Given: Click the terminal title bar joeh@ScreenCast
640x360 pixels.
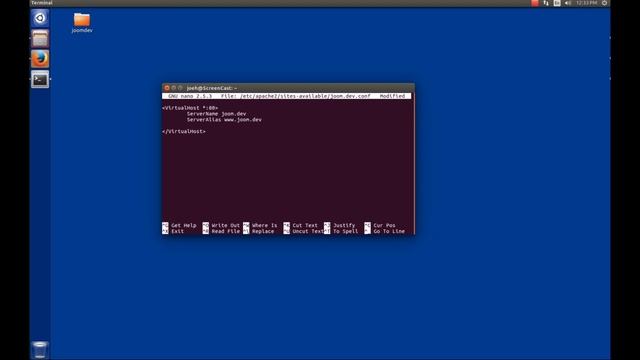Looking at the screenshot, I should 211,88.
